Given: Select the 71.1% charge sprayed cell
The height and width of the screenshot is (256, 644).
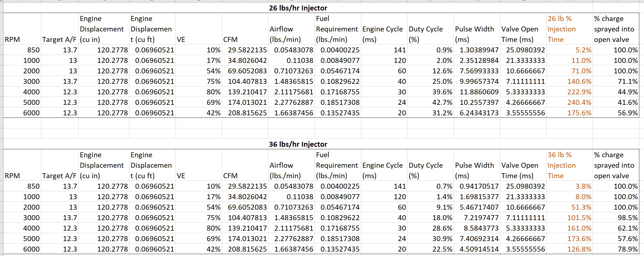Looking at the screenshot, I should [616, 81].
